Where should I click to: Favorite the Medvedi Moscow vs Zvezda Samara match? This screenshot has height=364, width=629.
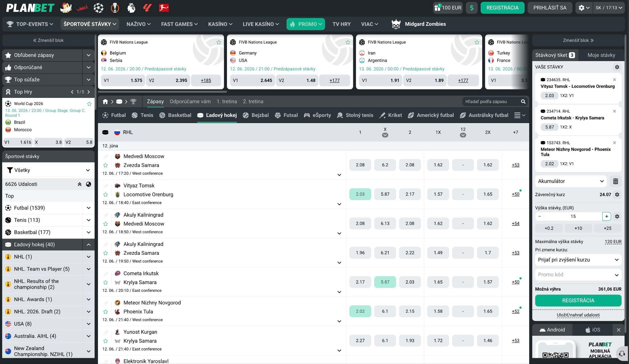[x=105, y=165]
